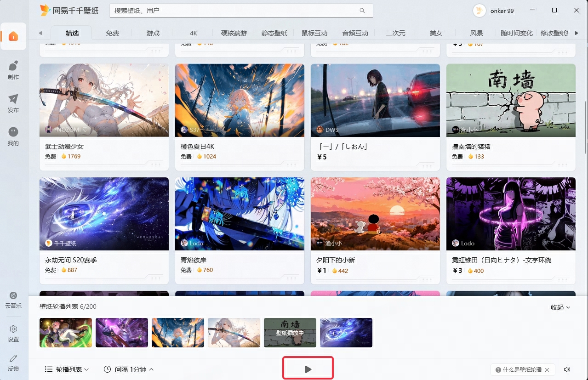Mute wallpaper sound via speaker icon
Screen dimensions: 588x380
(567, 369)
